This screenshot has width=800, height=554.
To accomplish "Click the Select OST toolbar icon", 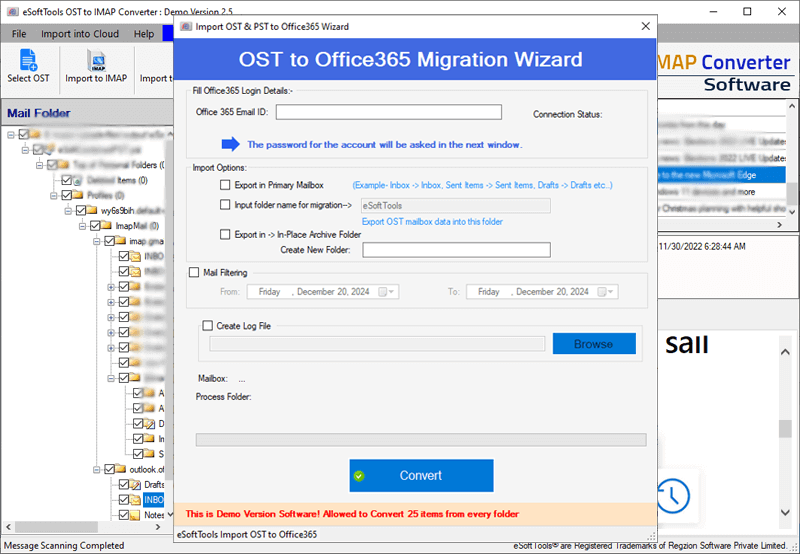I will click(28, 59).
